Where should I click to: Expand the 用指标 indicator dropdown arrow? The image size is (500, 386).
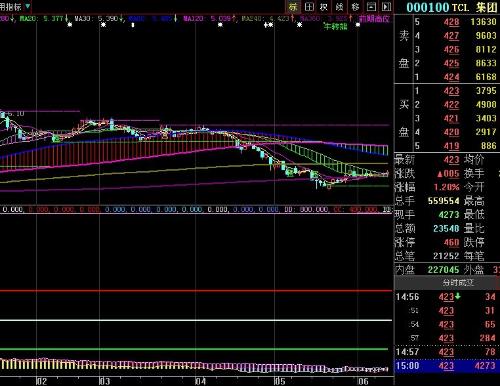pos(27,6)
